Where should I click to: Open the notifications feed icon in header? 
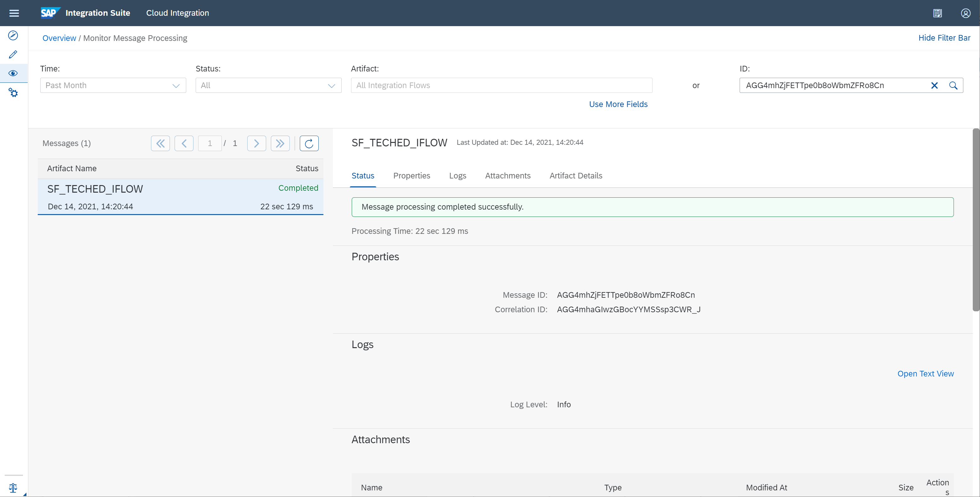coord(937,13)
